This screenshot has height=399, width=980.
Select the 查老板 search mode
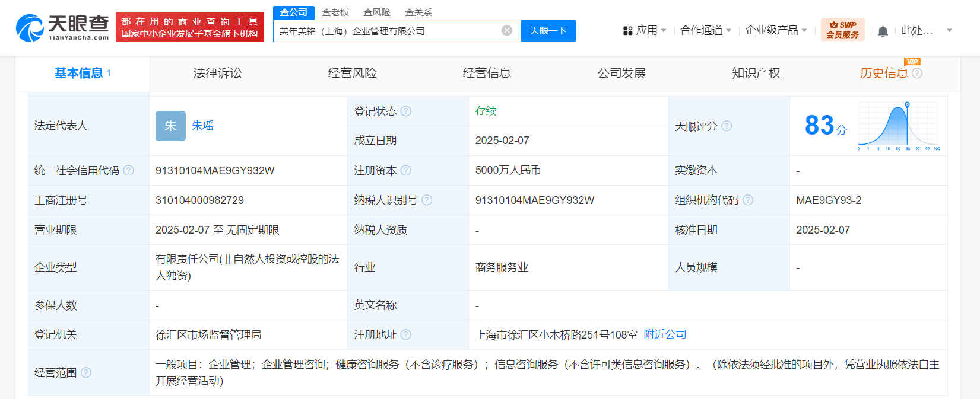(x=335, y=12)
